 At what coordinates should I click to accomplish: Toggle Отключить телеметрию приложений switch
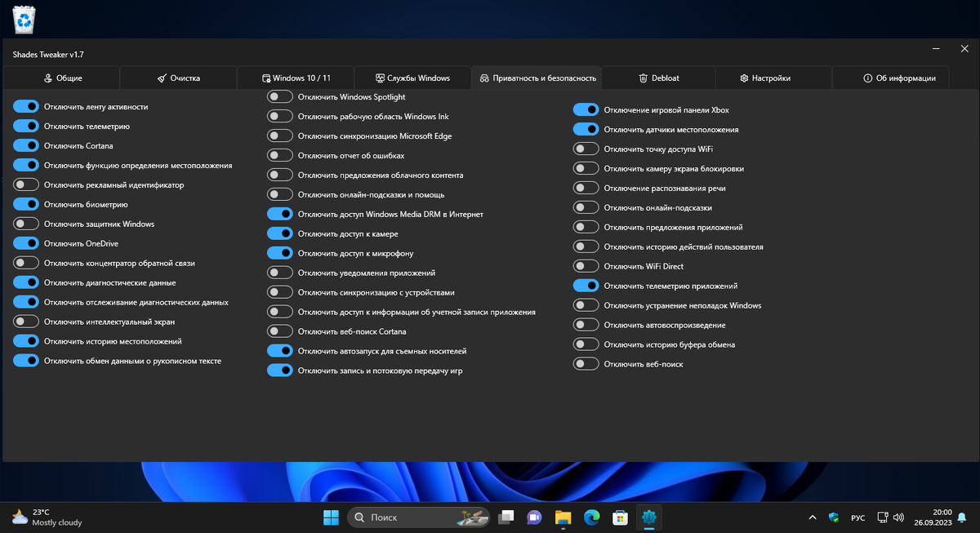586,286
